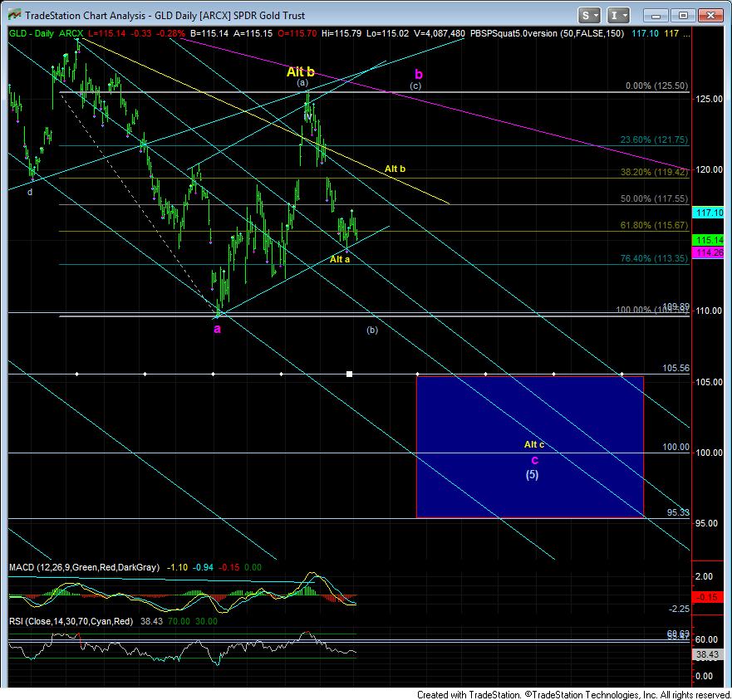Click the '(5)' wave label in blue box

tap(533, 475)
